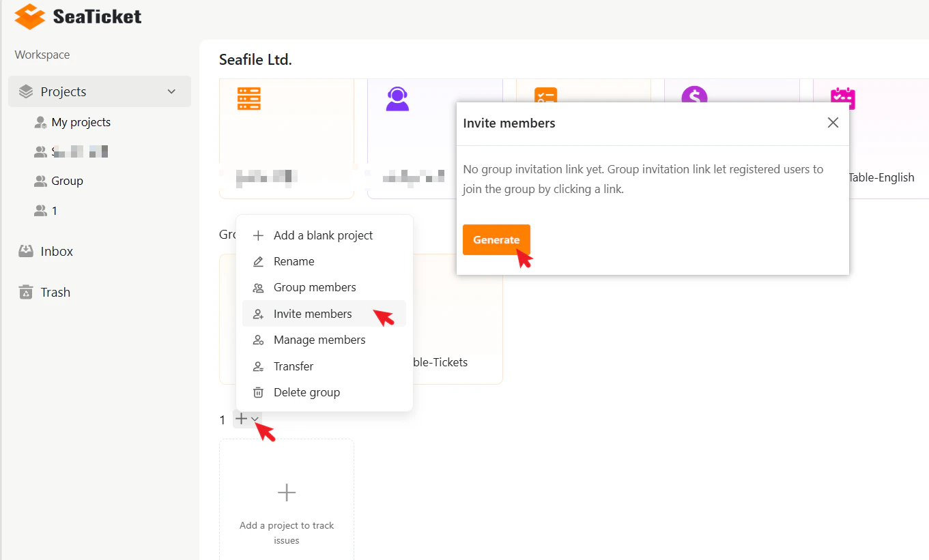Click the Add a project to track issues card
This screenshot has width=929, height=560.
point(287,499)
